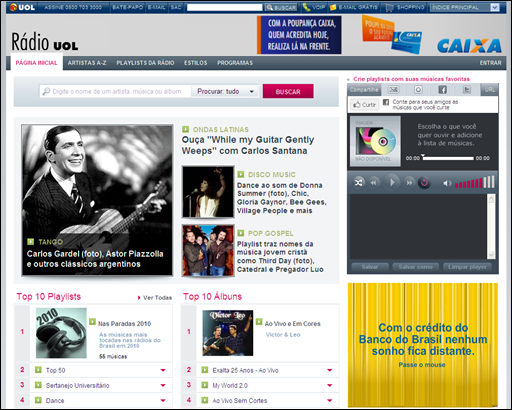Seek on the player progress bar

448,158
